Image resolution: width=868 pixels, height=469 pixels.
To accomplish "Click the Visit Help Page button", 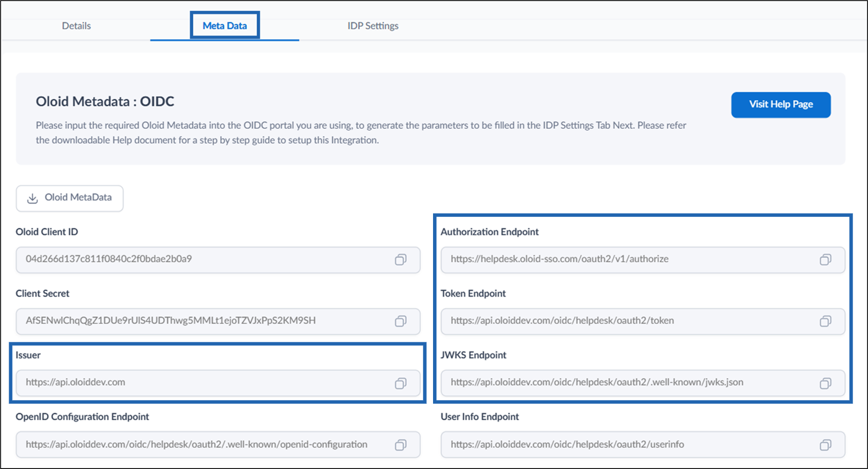I will (x=781, y=105).
